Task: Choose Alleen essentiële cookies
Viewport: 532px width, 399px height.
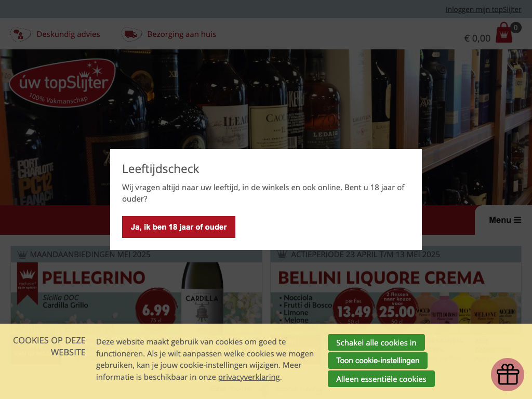Action: click(381, 379)
